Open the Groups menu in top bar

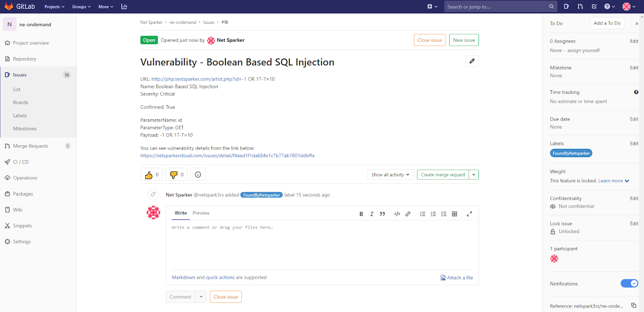81,7
